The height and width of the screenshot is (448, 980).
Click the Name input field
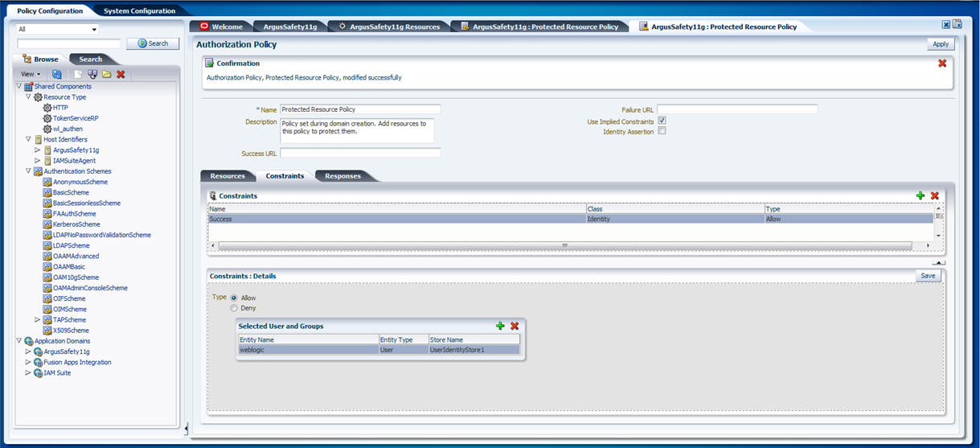coord(360,109)
